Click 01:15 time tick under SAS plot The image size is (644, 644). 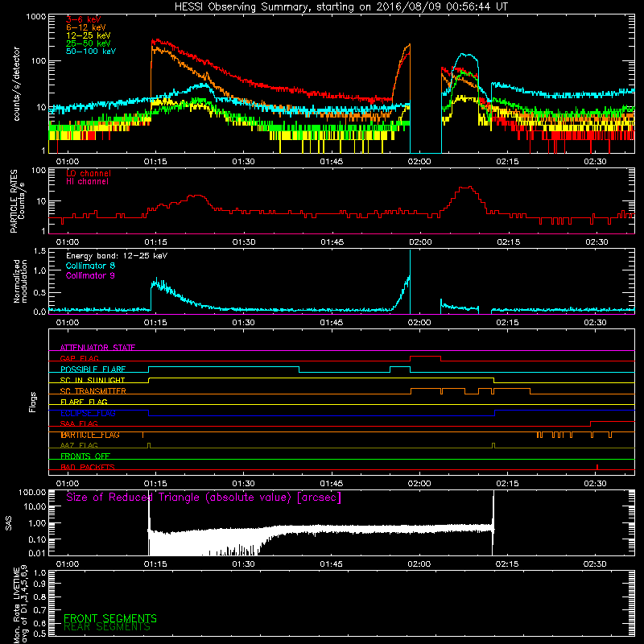(x=155, y=564)
